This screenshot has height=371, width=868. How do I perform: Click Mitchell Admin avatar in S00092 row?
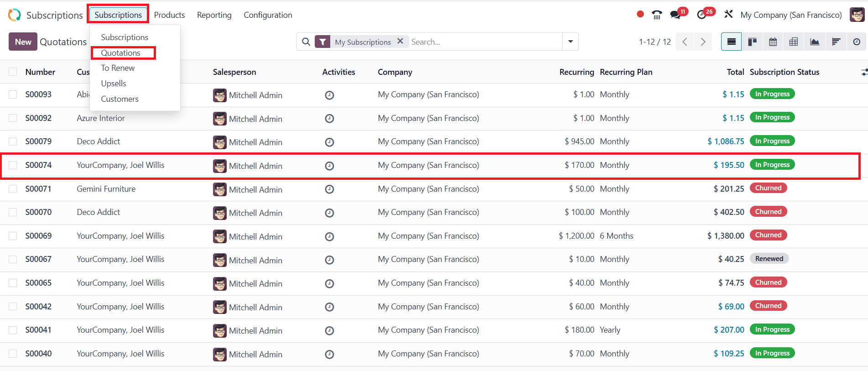click(220, 119)
